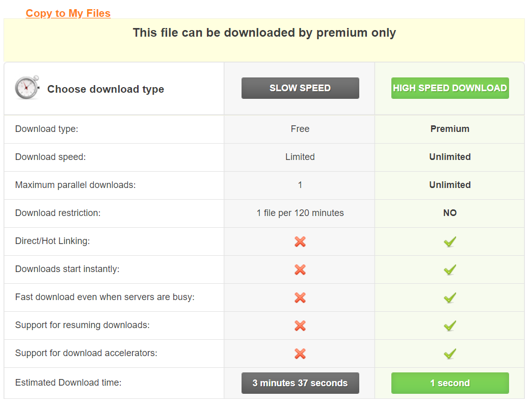Click green checkmark for Direct/Hot Linking
Image resolution: width=532 pixels, height=405 pixels.
point(450,241)
